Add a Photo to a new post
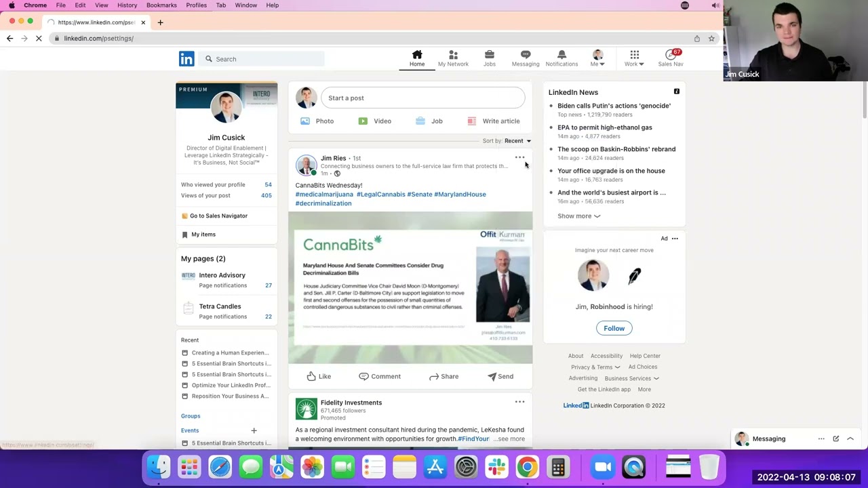Screen dimensions: 868x488 point(317,121)
